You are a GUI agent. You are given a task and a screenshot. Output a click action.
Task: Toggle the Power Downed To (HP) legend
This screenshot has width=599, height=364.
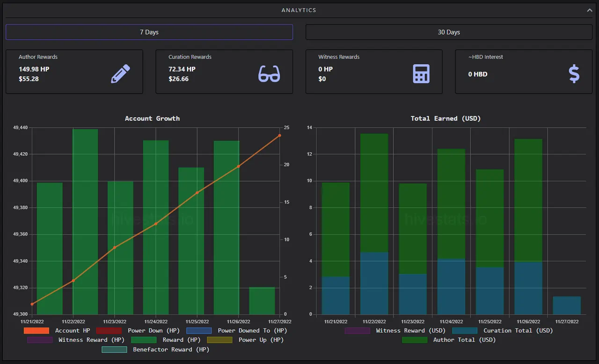coord(236,331)
